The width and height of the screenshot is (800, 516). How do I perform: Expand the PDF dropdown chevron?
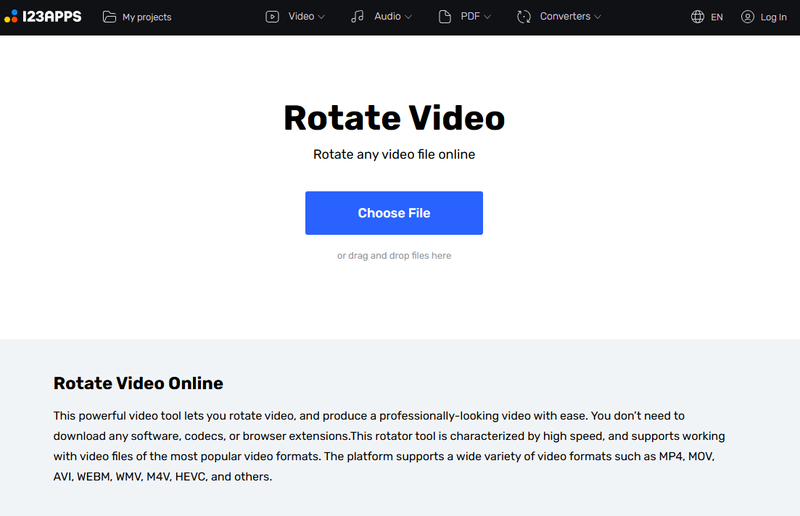click(x=487, y=17)
